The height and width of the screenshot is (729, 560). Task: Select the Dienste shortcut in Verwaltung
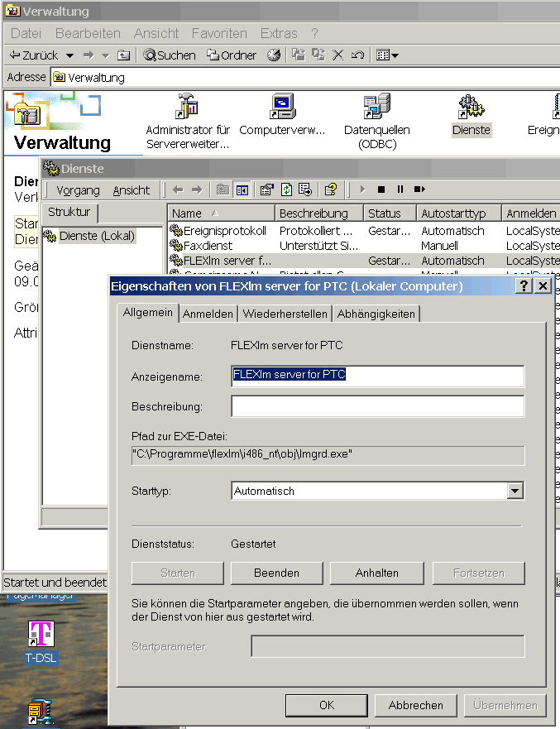(x=471, y=115)
